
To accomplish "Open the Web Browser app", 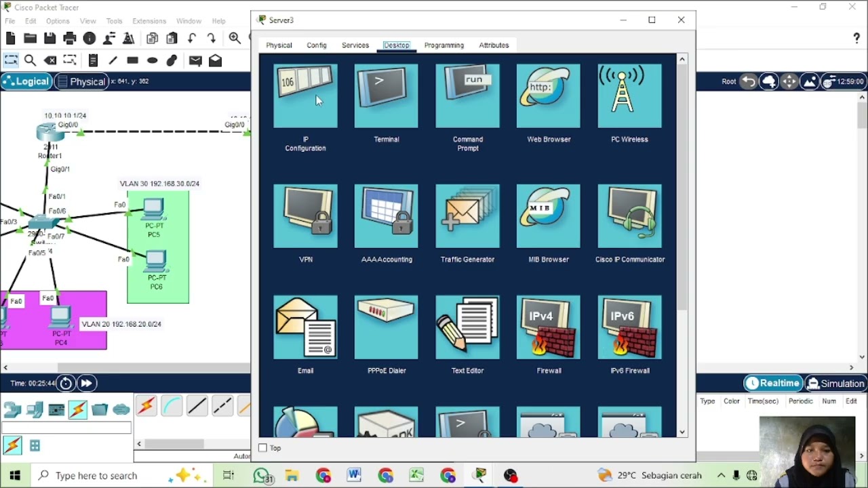I will (x=549, y=96).
